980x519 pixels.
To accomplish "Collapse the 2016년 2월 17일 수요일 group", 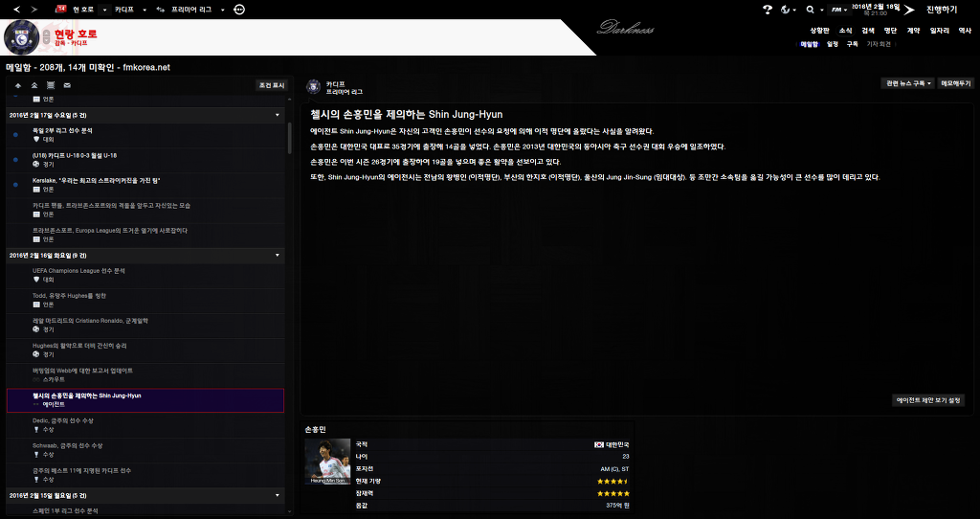I will [278, 115].
